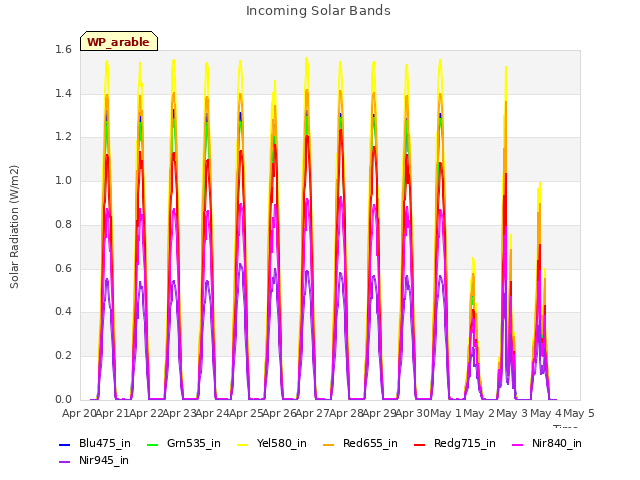Select the Red655_in legend label

point(370,444)
